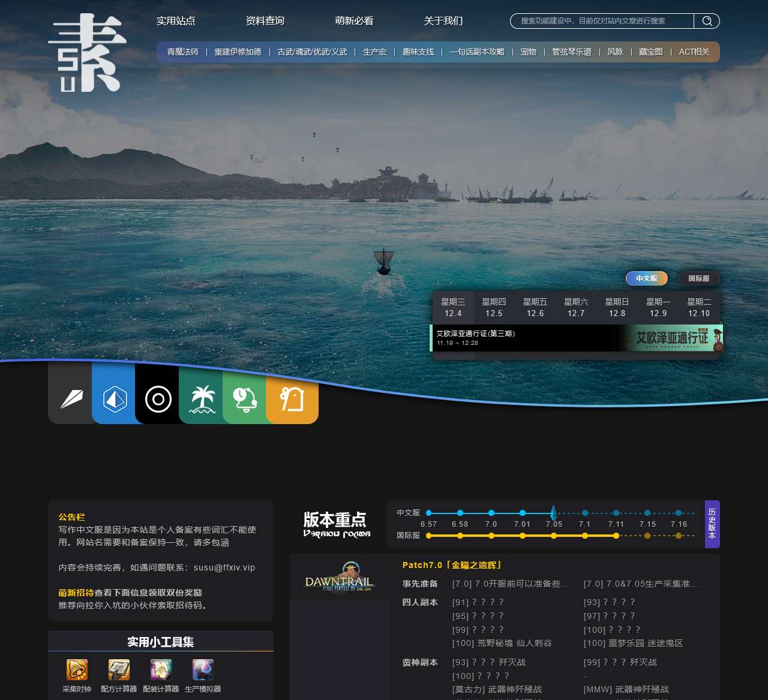The height and width of the screenshot is (700, 768).
Task: Open [7.0] 7.0开版前可以准备些 article
Action: coord(511,584)
